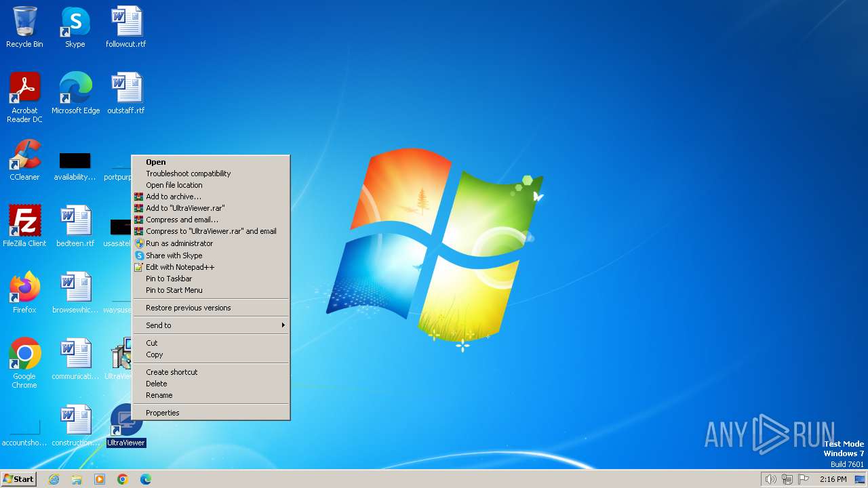Click the 2:16 PM taskbar clock
The height and width of the screenshot is (488, 868).
833,479
